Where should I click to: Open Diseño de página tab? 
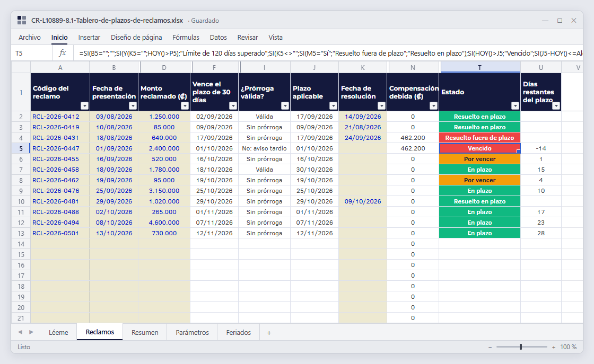[136, 38]
